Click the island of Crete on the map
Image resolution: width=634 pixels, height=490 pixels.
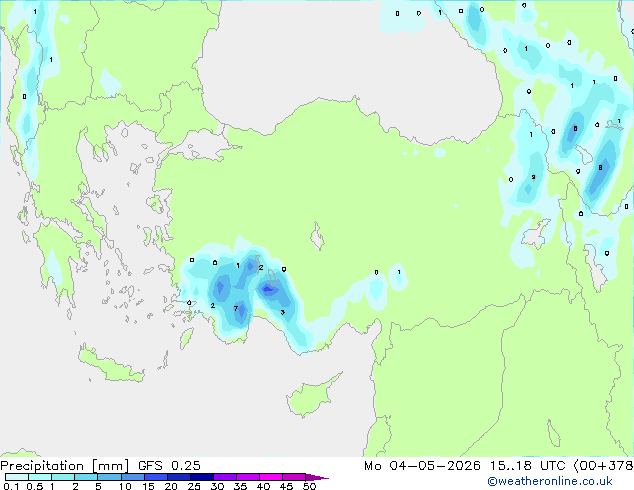[x=110, y=366]
